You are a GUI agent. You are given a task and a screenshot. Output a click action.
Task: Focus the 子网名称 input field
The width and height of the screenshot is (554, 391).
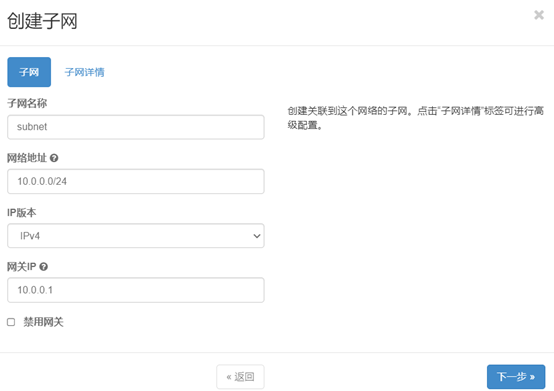click(136, 127)
